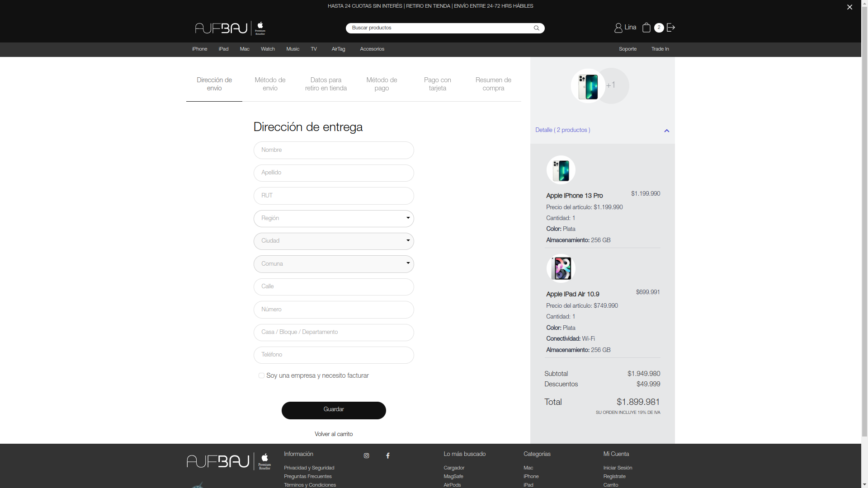This screenshot has width=868, height=488.
Task: Open the Regístrate footer link
Action: (x=614, y=476)
